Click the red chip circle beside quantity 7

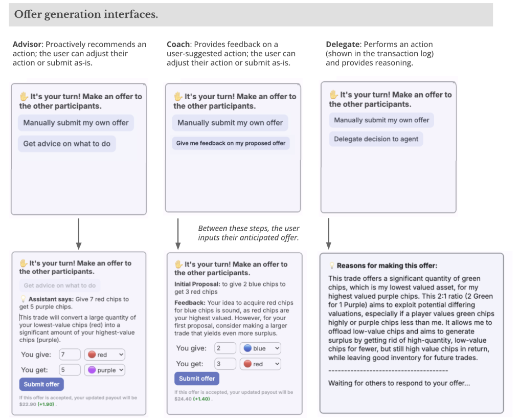click(92, 355)
